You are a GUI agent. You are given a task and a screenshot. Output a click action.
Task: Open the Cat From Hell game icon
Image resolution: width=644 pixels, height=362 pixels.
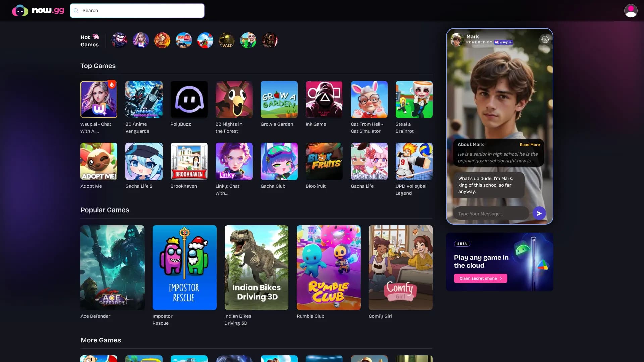click(x=369, y=100)
